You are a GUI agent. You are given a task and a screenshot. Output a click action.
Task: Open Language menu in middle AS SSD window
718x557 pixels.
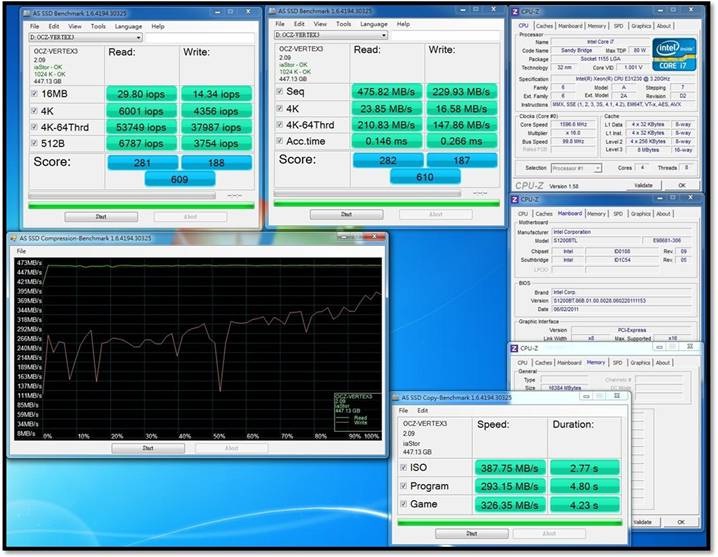pyautogui.click(x=374, y=24)
